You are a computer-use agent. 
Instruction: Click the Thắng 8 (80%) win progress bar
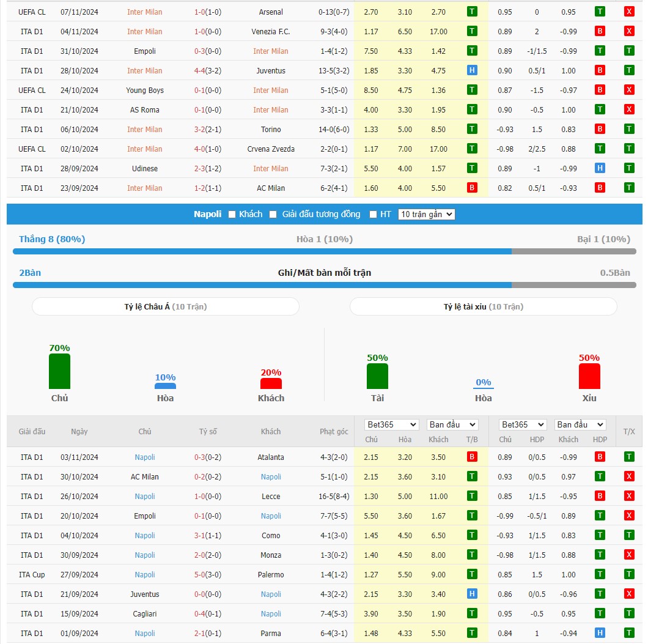(x=262, y=251)
